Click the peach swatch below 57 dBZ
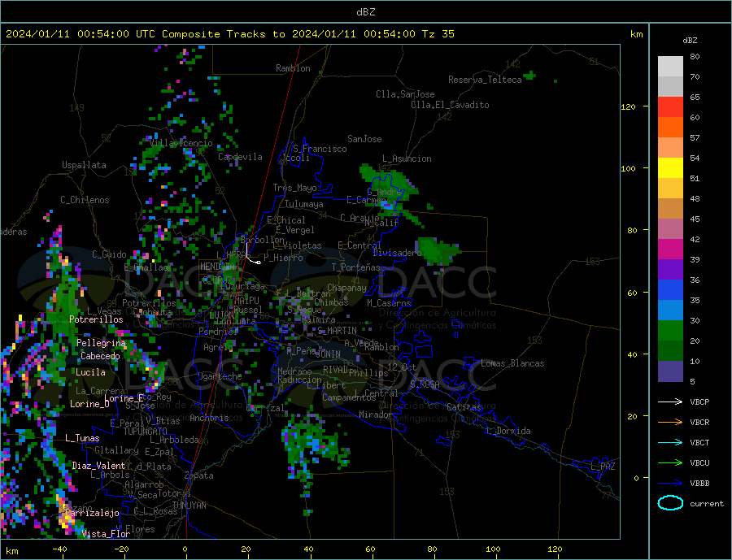The width and height of the screenshot is (732, 560). (670, 148)
